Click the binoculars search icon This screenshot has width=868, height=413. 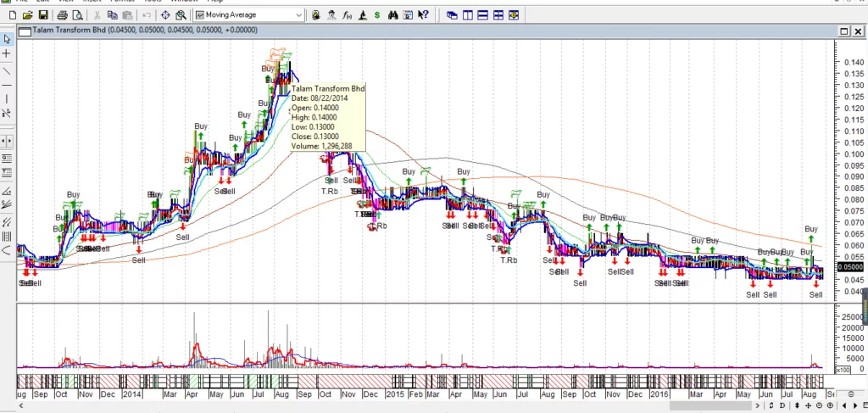point(393,15)
